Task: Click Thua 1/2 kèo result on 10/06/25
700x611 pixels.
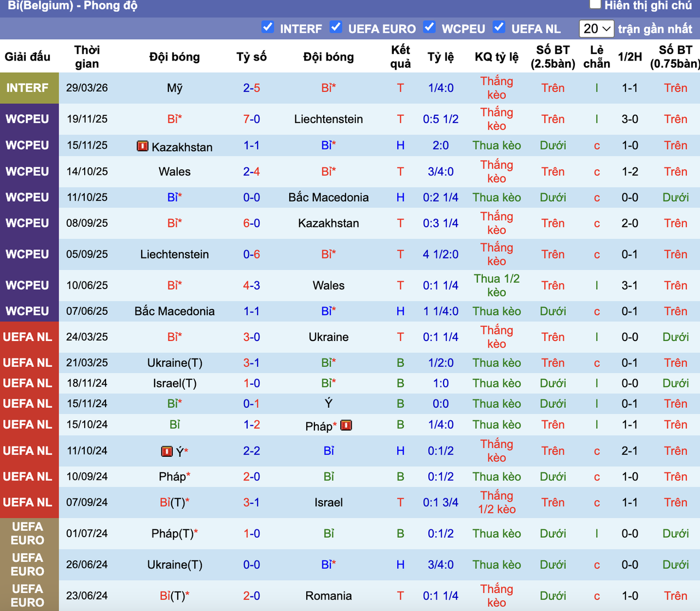Action: tap(497, 285)
